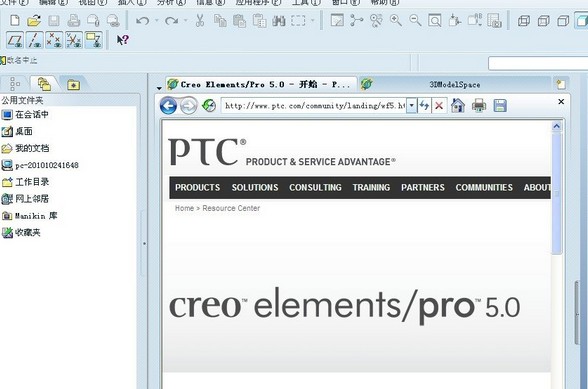
Task: Click the Repaint screen icon
Action: [337, 20]
